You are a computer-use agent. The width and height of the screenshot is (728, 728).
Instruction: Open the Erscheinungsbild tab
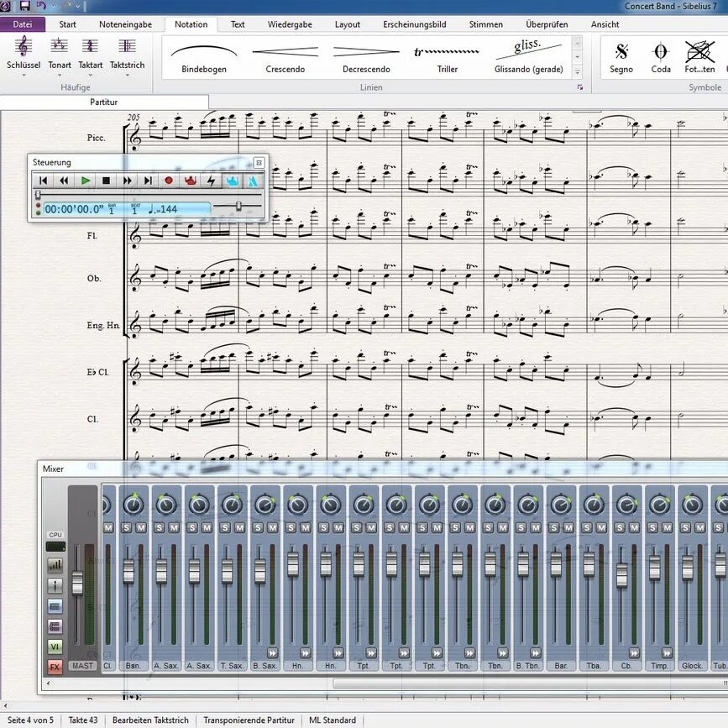(x=414, y=24)
